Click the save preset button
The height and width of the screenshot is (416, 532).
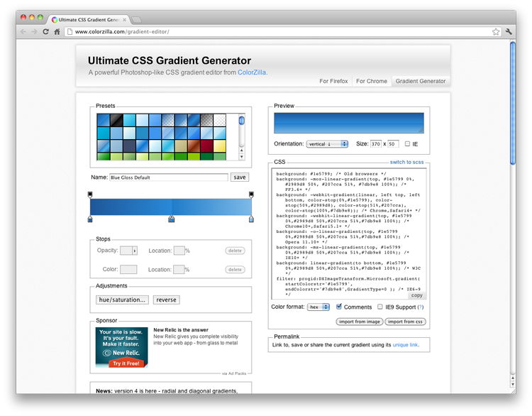tap(240, 177)
